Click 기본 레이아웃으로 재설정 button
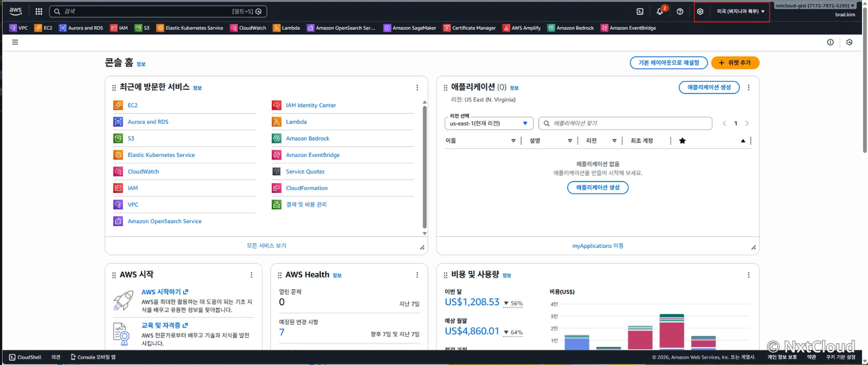 point(669,63)
